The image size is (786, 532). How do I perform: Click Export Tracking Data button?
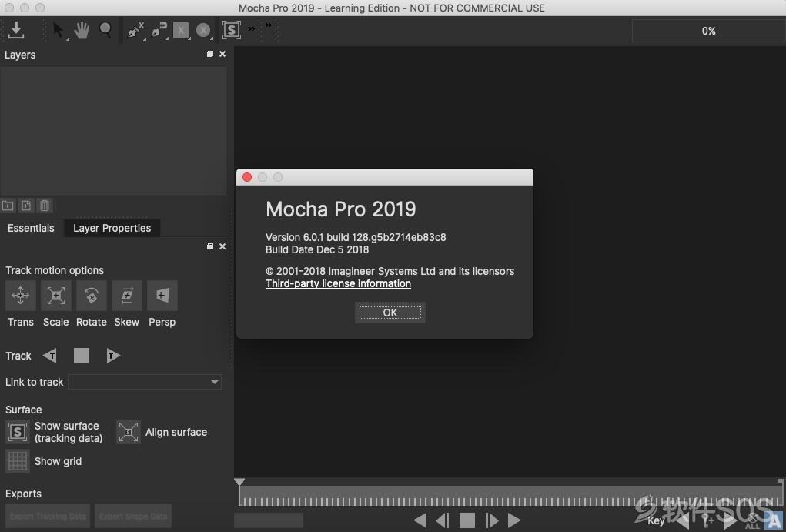click(48, 516)
